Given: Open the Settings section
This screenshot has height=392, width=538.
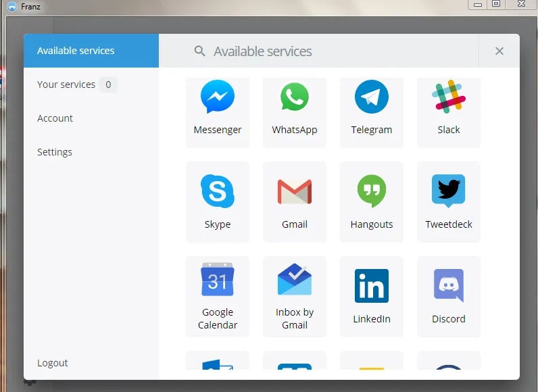Looking at the screenshot, I should tap(91, 152).
